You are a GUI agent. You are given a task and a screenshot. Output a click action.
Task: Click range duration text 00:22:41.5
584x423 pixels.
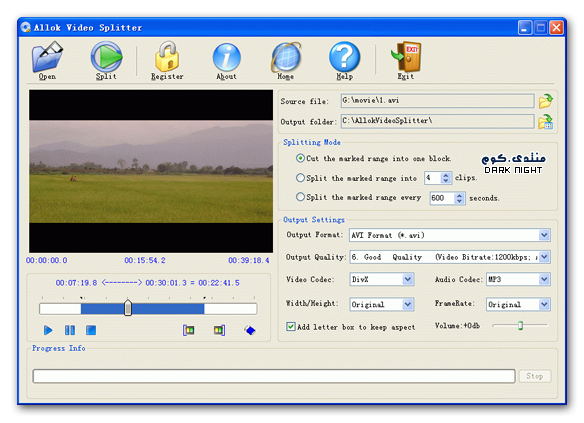(x=219, y=283)
